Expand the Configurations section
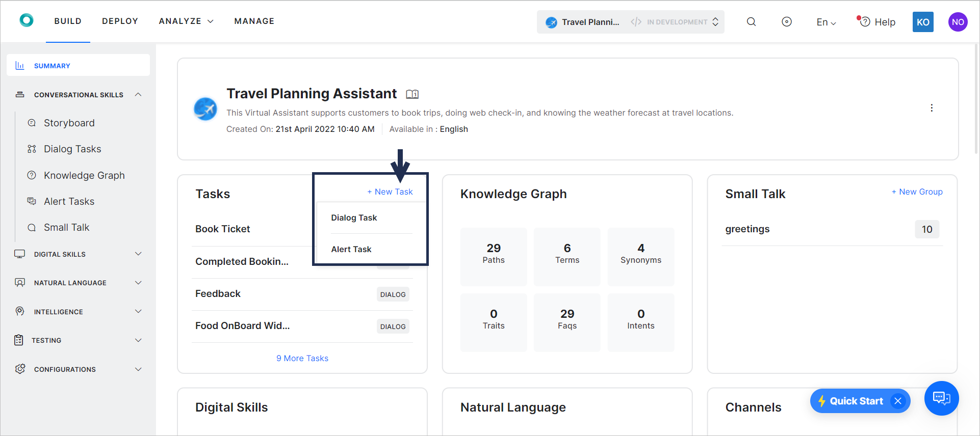Viewport: 980px width, 436px height. 138,369
